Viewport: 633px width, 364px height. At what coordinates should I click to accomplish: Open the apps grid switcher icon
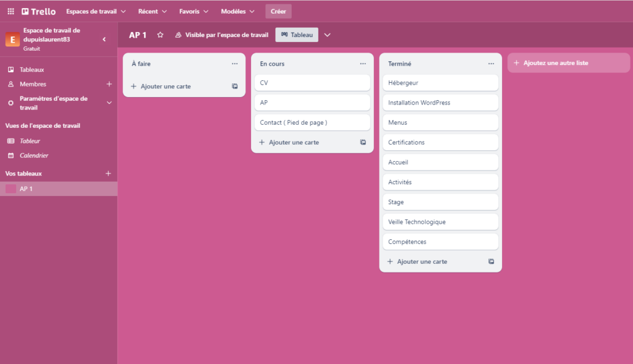pos(11,11)
